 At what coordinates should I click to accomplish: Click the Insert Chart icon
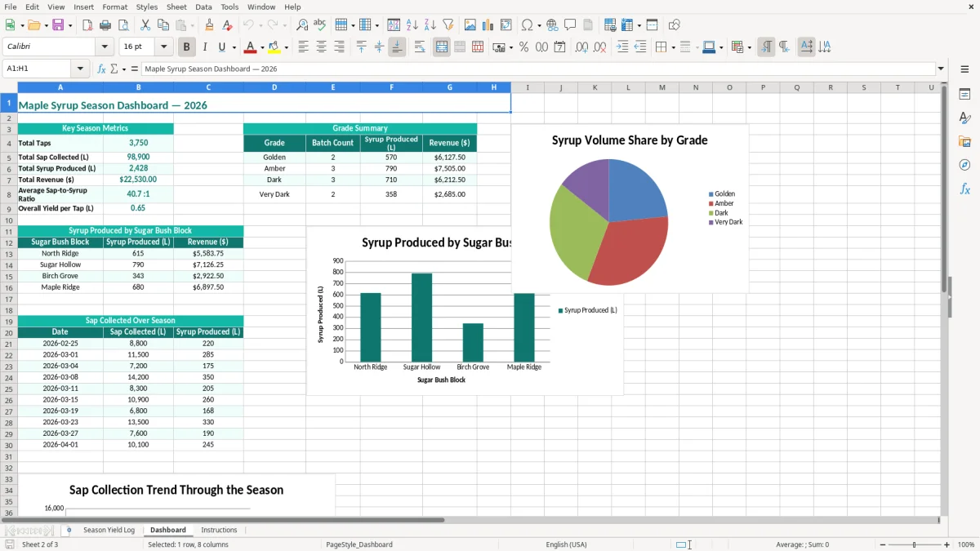(488, 25)
